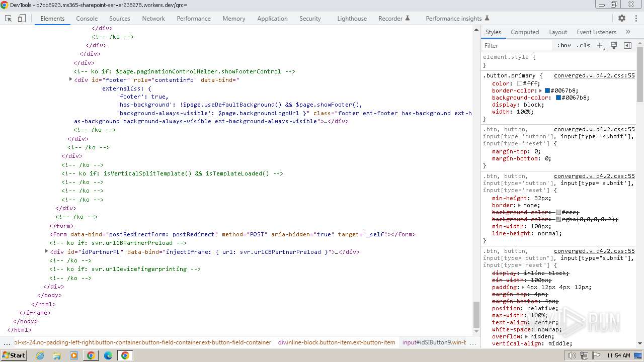Open the Application tab
Screen dimensions: 644x362
tap(272, 18)
